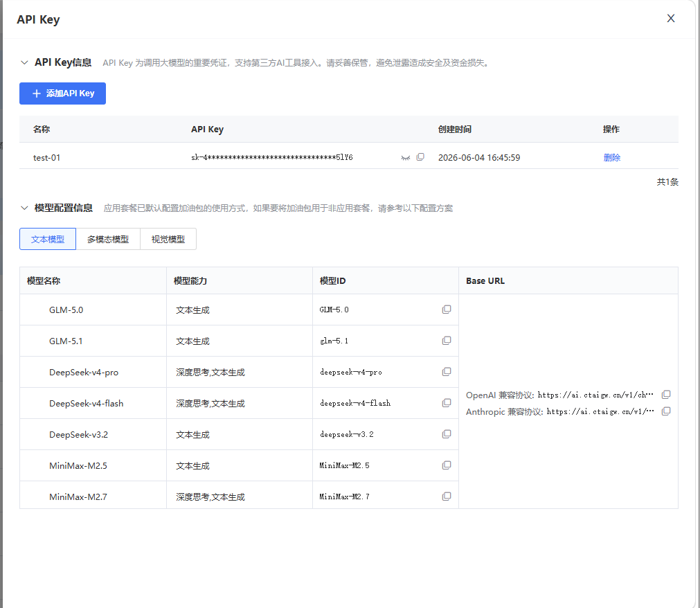Switch to the 文本模型 tab
Viewport: 700px width, 608px height.
(48, 240)
